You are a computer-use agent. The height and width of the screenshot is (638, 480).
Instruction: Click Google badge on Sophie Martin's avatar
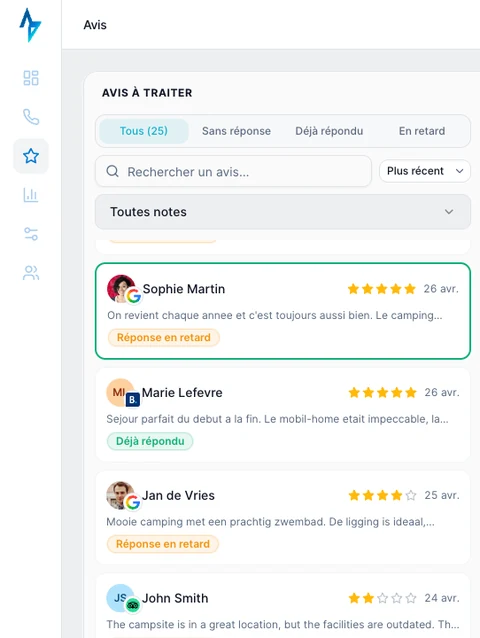(133, 296)
